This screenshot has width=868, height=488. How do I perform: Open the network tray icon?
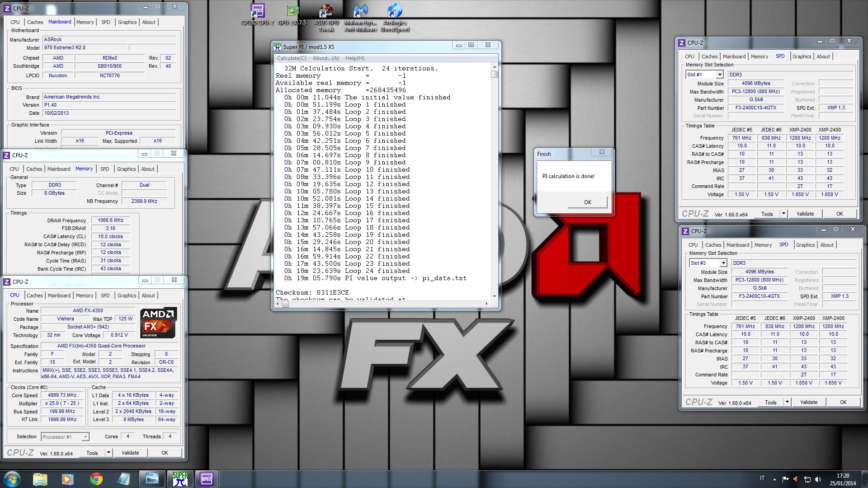pyautogui.click(x=807, y=479)
